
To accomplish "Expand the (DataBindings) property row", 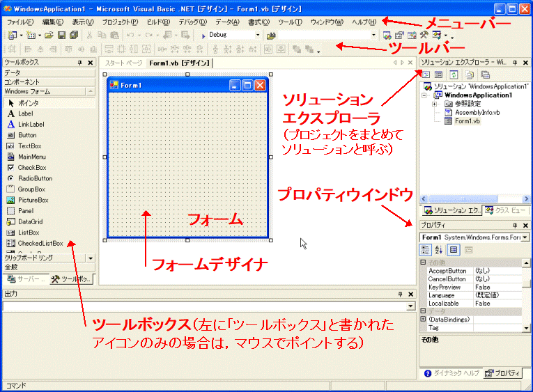I will coord(423,320).
